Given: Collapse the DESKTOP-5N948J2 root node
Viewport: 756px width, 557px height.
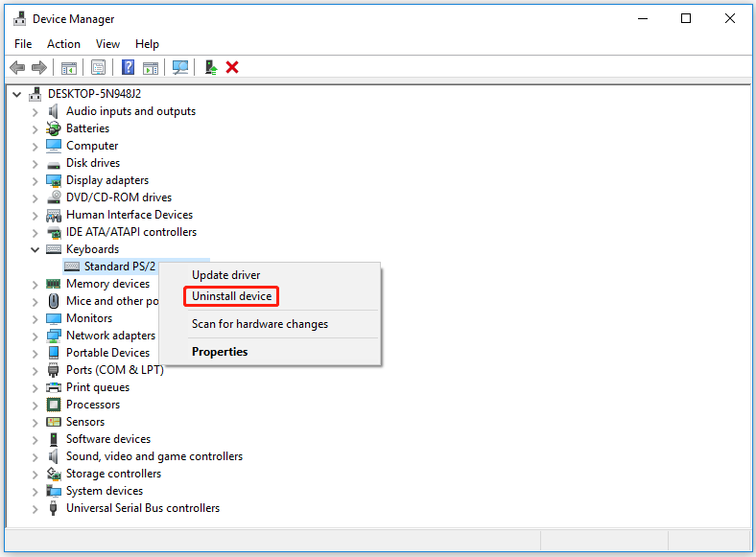Looking at the screenshot, I should [17, 95].
